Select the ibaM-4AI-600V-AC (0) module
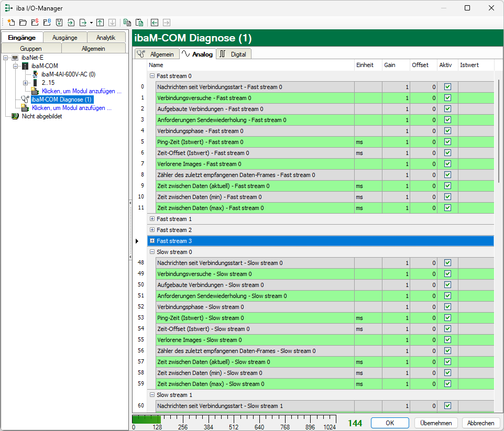504x431 pixels. pos(68,74)
